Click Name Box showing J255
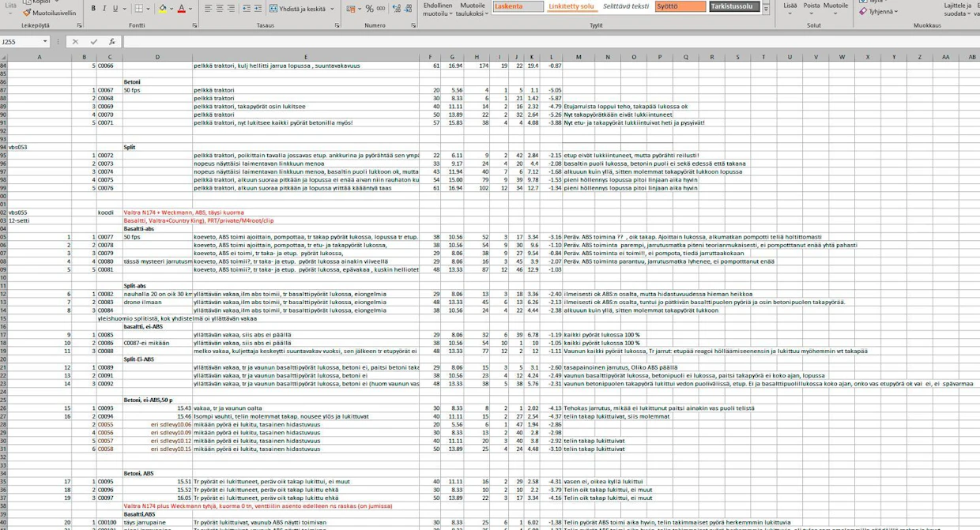Viewport: 980px width, 530px height. [x=21, y=42]
